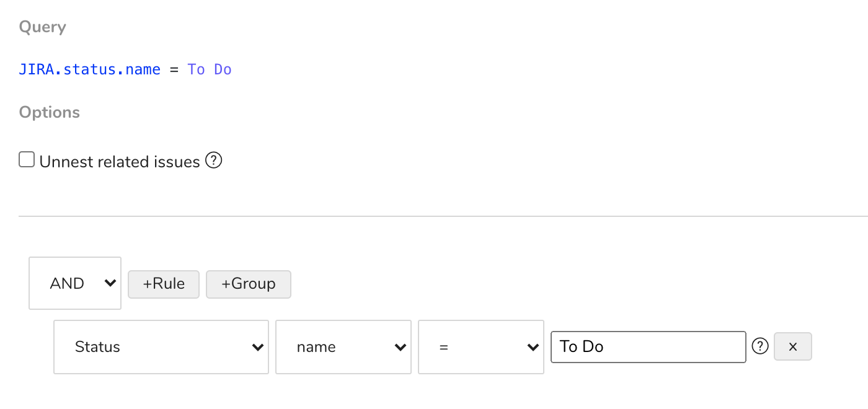Screen dimensions: 868x409
Task: Remove the Status rule with x button
Action: 793,346
